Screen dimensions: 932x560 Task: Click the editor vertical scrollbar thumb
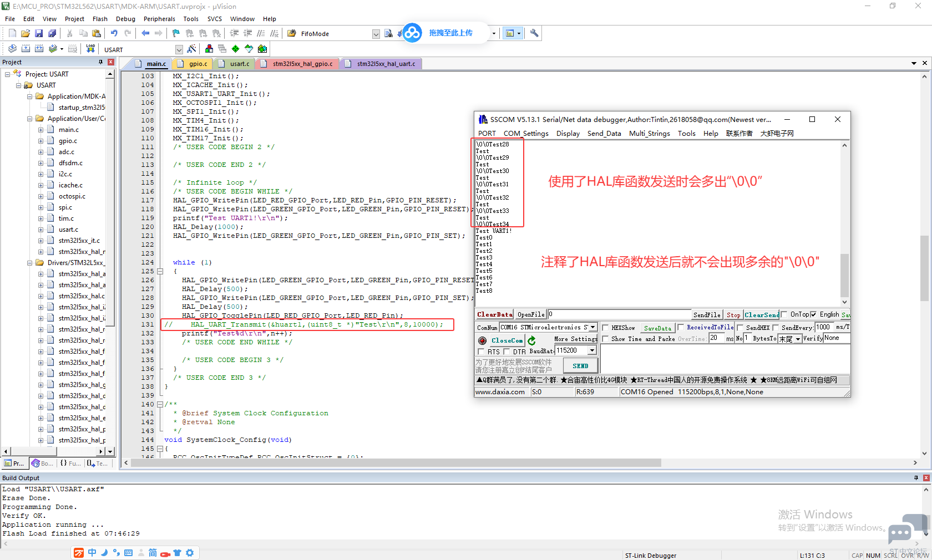924,268
